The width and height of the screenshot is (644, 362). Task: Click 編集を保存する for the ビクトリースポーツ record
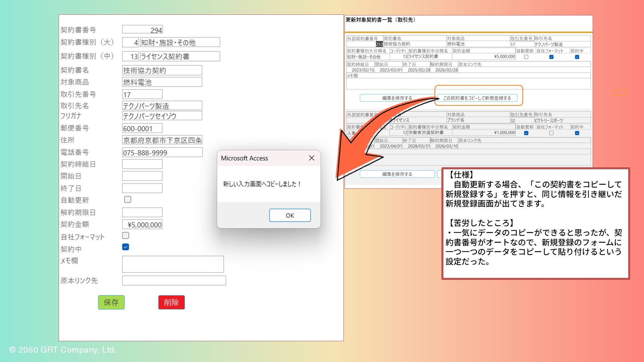coord(397,174)
